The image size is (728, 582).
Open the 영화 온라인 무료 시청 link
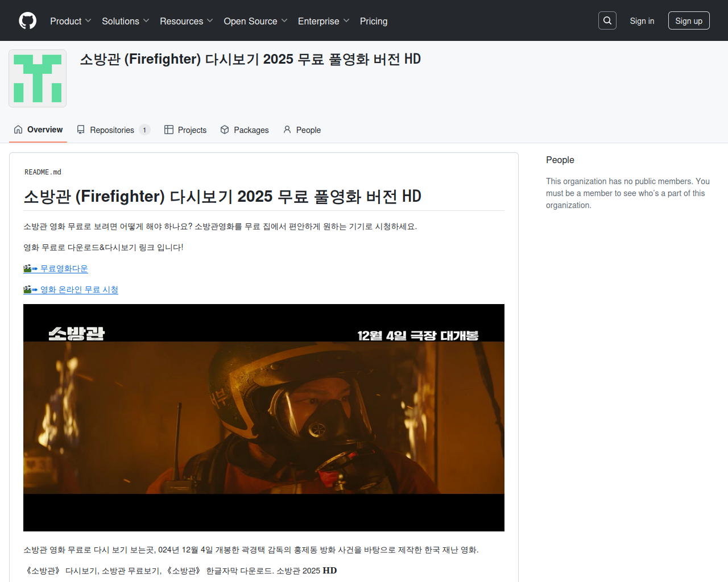pos(79,289)
